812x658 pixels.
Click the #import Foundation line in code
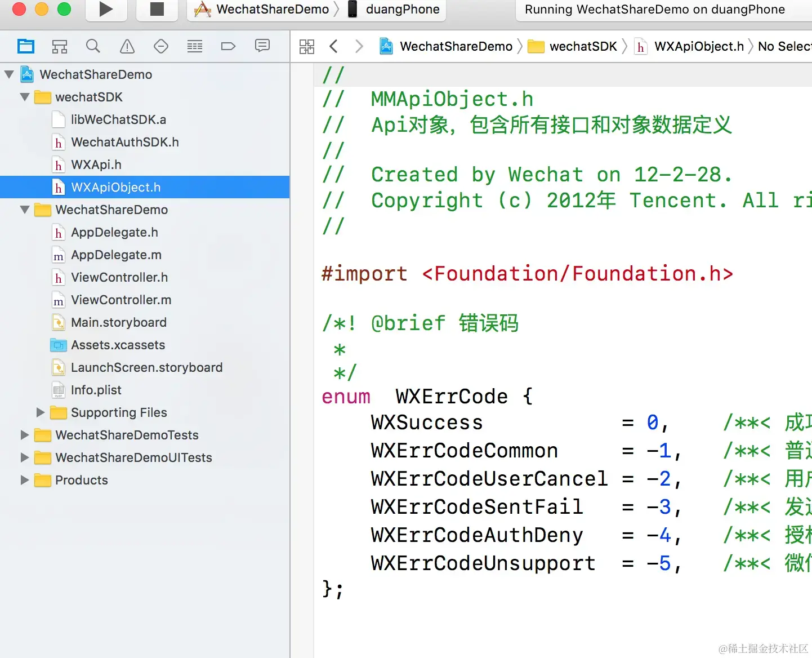527,274
